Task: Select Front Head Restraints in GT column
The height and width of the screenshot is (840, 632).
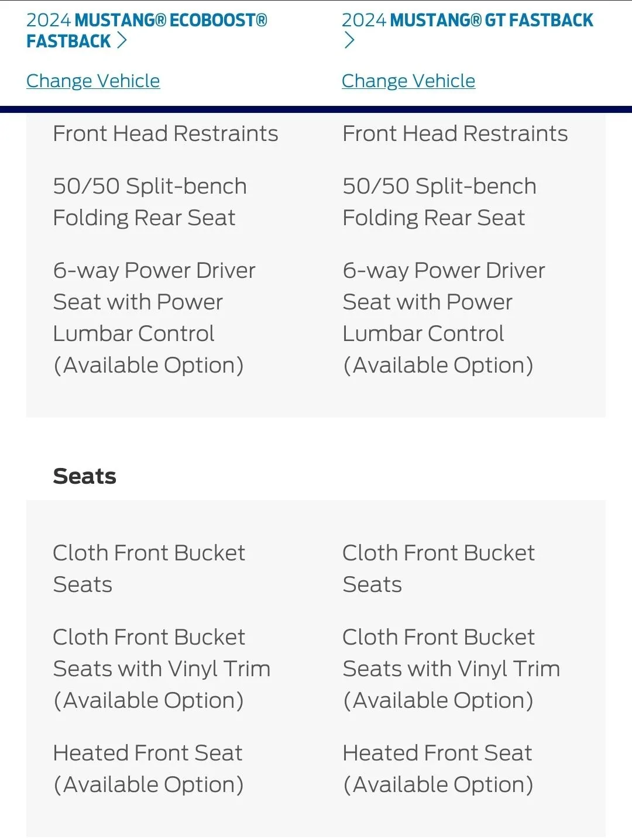Action: 455,133
